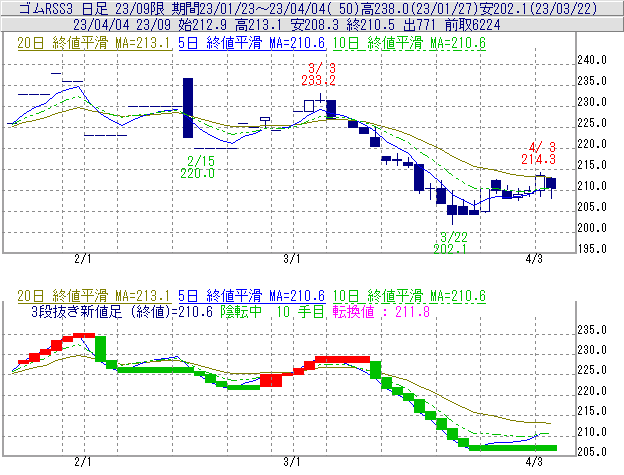This screenshot has height=475, width=624.
Task: Click the large dark candlestick on 2/15
Action: pyautogui.click(x=188, y=108)
